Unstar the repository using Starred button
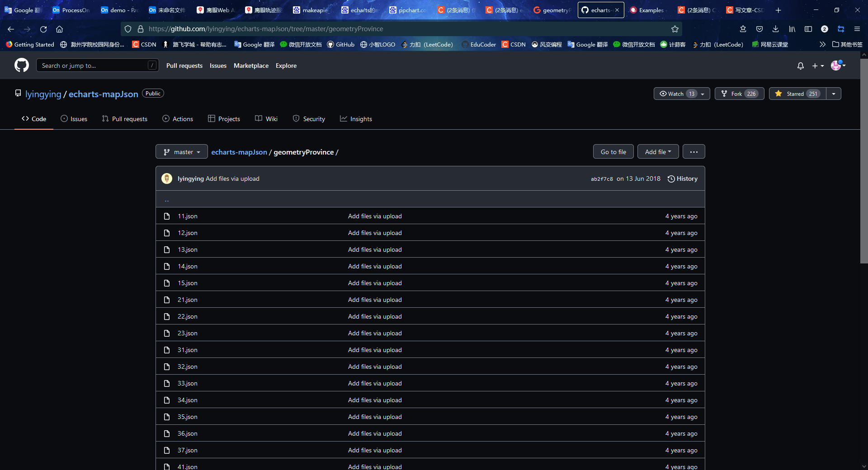The width and height of the screenshot is (868, 470). 797,94
